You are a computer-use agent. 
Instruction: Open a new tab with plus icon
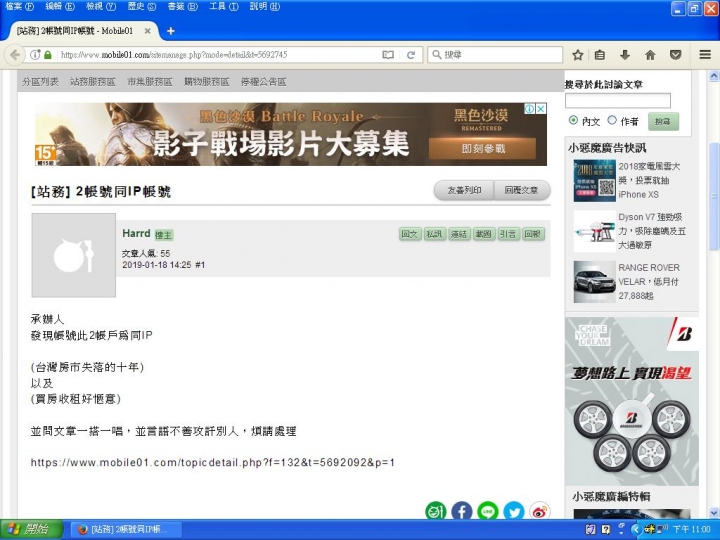coord(171,31)
